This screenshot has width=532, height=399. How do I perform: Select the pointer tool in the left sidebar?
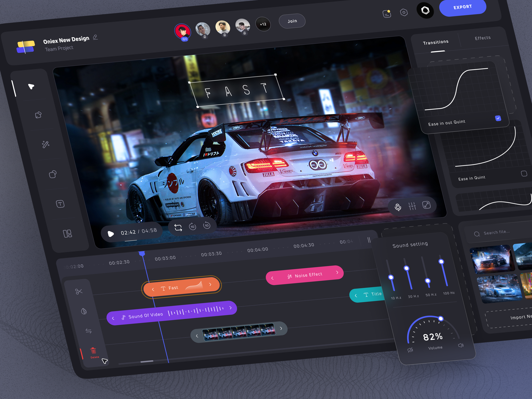point(31,87)
